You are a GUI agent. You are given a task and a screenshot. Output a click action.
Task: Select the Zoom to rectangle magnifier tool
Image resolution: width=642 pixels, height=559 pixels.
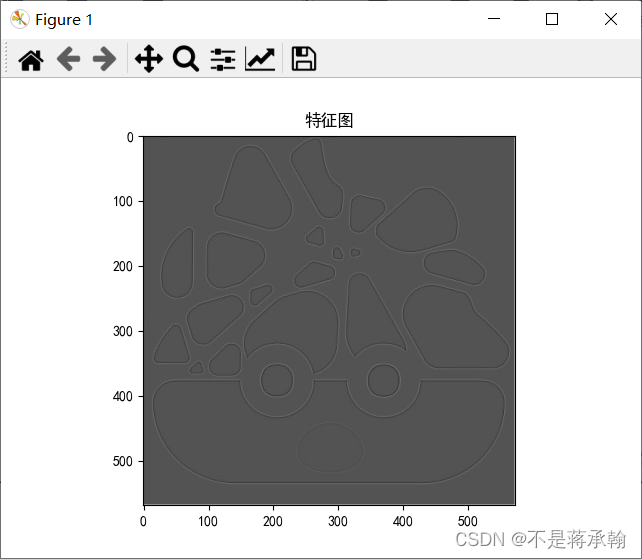click(185, 59)
